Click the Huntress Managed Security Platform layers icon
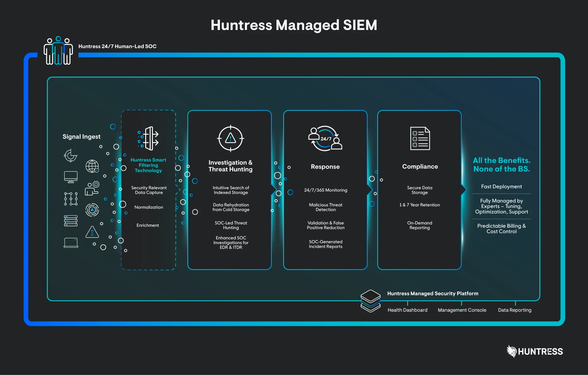This screenshot has height=375, width=588. point(370,300)
